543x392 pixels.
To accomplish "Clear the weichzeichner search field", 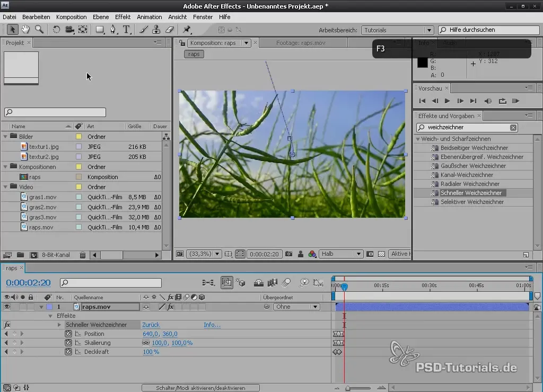I will (x=513, y=128).
